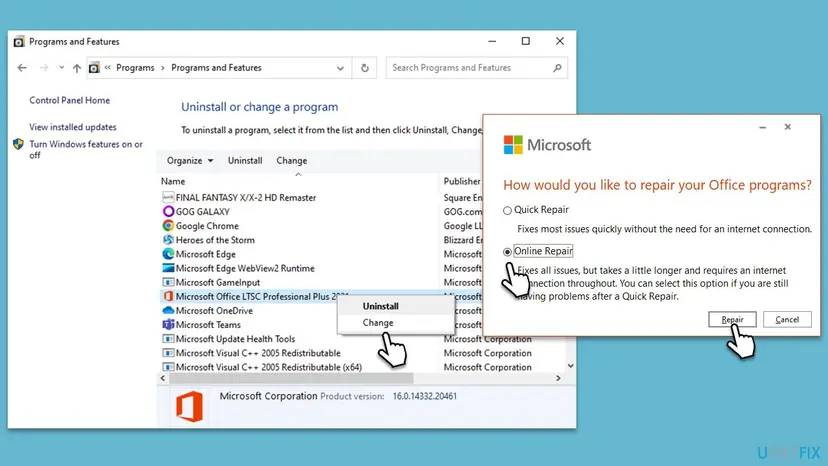The height and width of the screenshot is (466, 828).
Task: Close the Office repair dialog
Action: (x=787, y=127)
